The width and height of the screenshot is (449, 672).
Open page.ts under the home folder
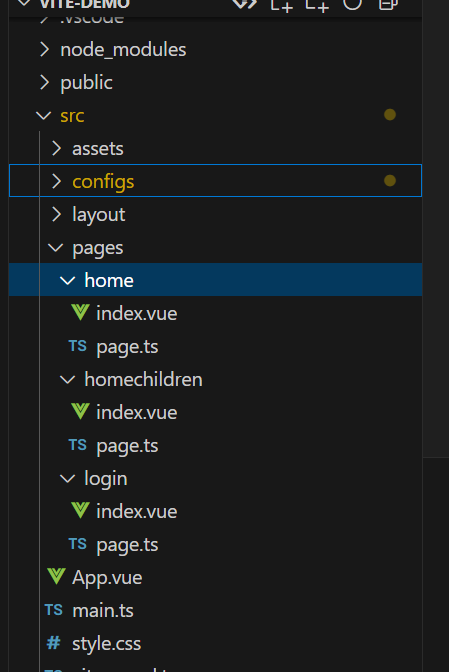[216, 346]
